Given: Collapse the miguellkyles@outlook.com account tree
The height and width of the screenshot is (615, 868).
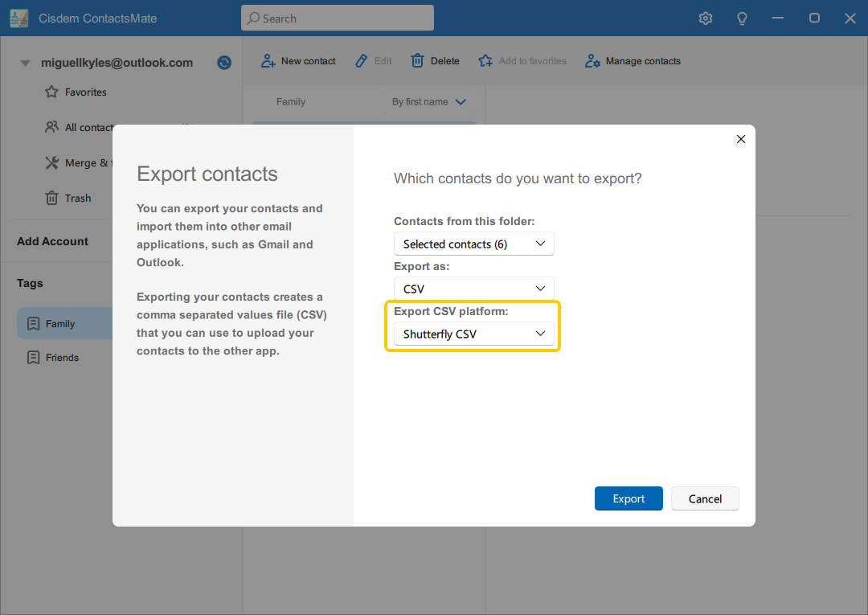Looking at the screenshot, I should tap(26, 63).
